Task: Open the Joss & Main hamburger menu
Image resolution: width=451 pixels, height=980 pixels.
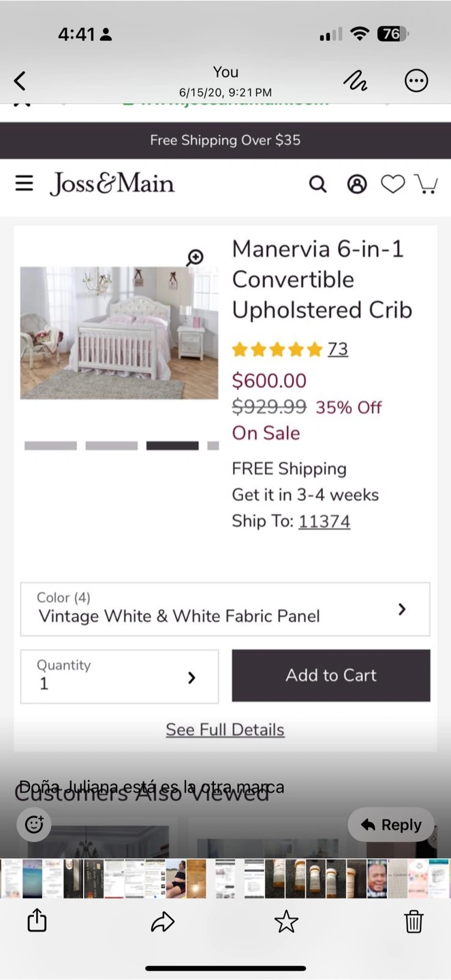Action: click(x=25, y=183)
